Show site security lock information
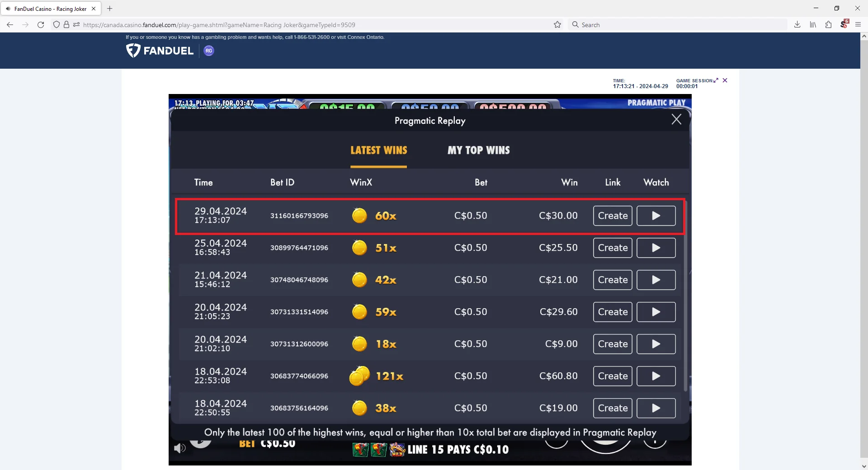The height and width of the screenshot is (470, 868). click(66, 25)
